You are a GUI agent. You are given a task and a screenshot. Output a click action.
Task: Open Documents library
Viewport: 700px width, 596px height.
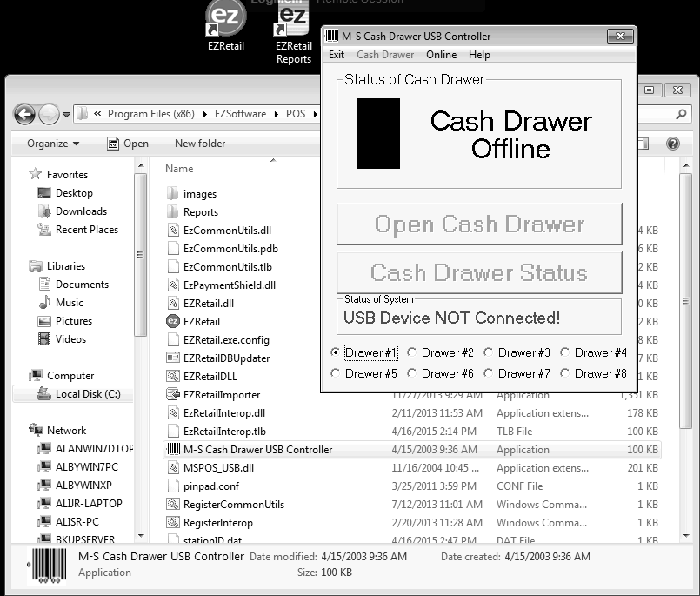coord(74,285)
